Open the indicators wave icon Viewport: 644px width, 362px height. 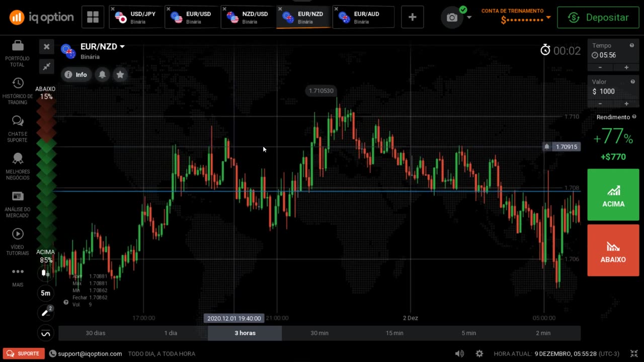click(45, 333)
